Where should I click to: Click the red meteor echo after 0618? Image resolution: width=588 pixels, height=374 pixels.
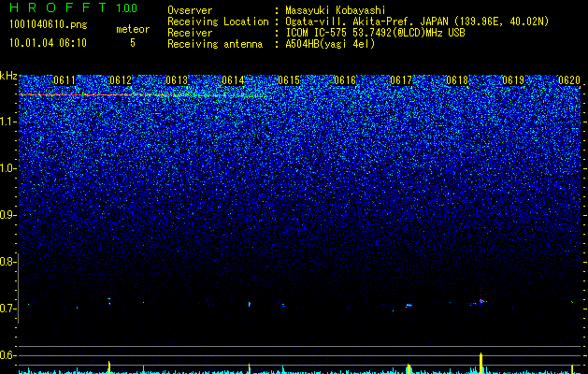(x=481, y=301)
